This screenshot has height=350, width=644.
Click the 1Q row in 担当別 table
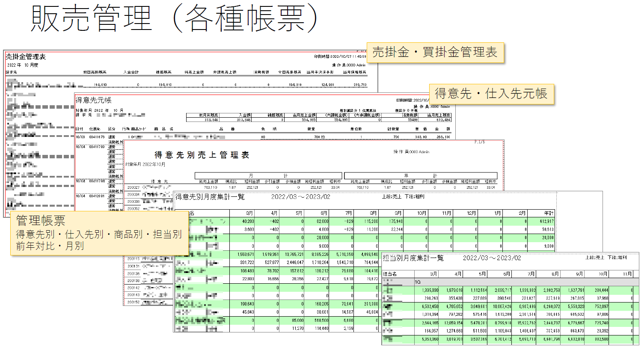(x=418, y=282)
